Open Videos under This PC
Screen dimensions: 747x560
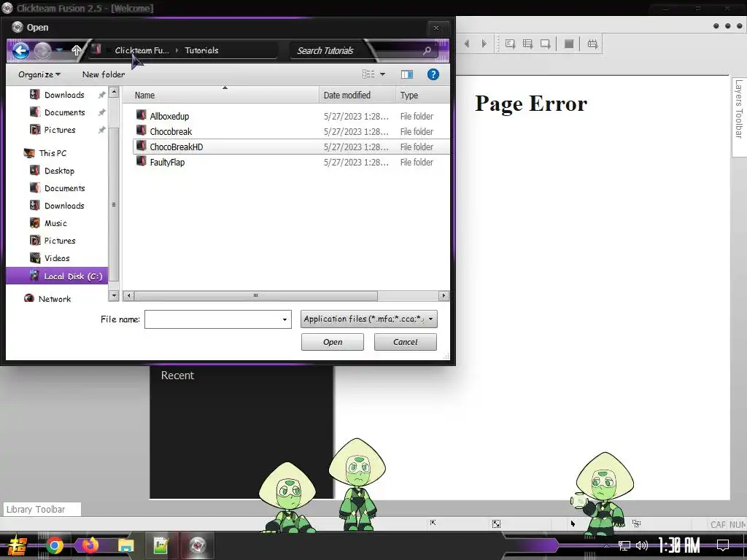click(x=57, y=258)
